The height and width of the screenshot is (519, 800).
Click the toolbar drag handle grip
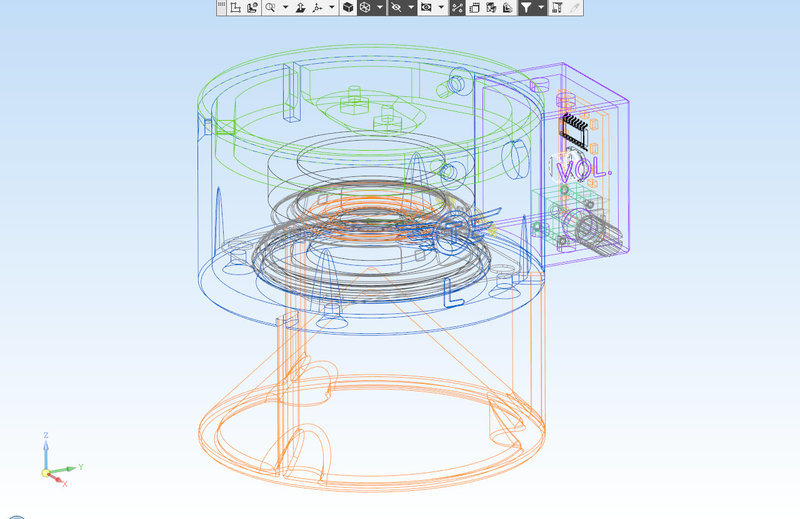[x=221, y=7]
